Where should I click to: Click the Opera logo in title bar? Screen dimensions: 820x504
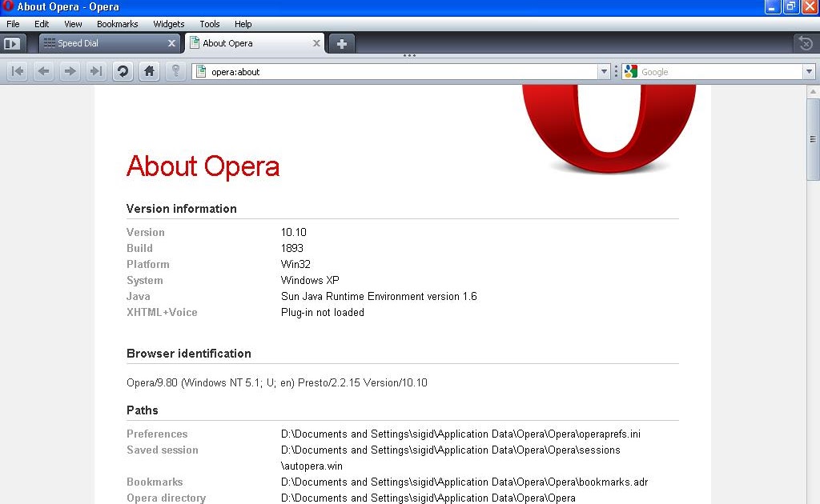click(x=7, y=6)
